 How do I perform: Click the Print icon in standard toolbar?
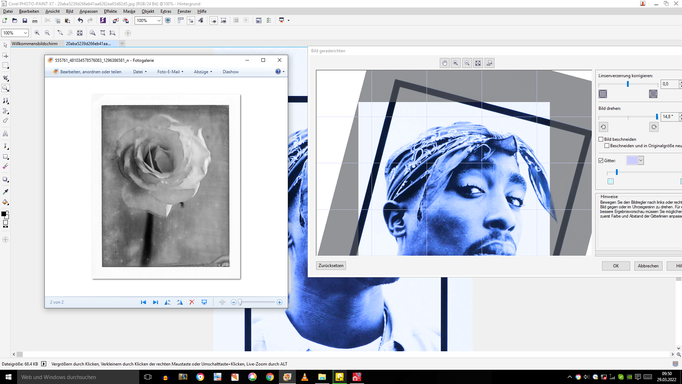(x=35, y=20)
